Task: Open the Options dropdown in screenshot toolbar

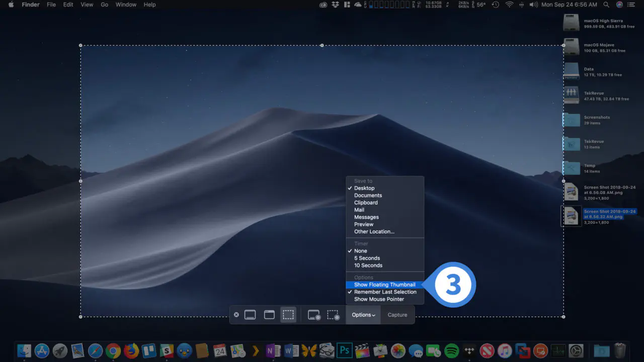Action: (363, 315)
